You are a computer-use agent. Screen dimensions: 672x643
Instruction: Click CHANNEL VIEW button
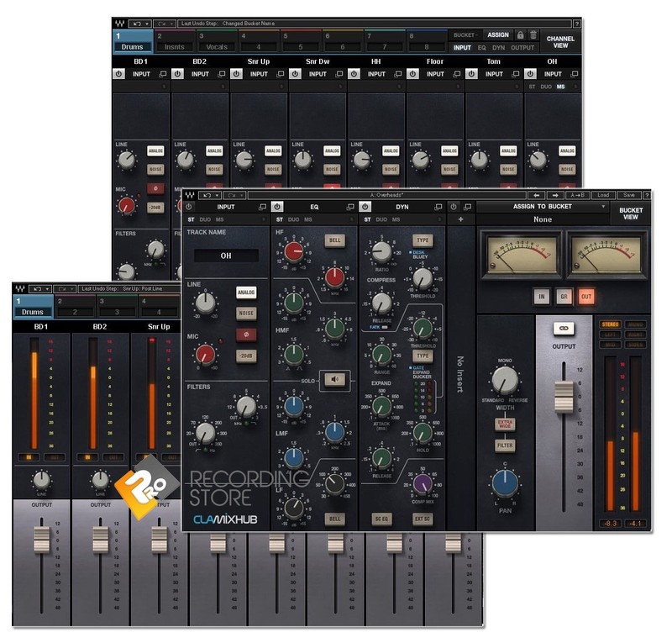(x=560, y=42)
